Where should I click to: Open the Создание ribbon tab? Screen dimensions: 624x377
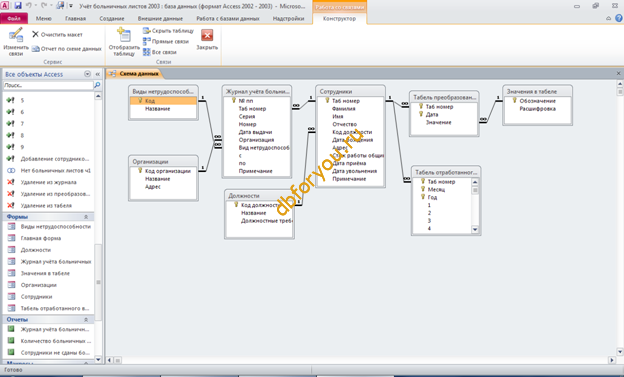(x=112, y=18)
